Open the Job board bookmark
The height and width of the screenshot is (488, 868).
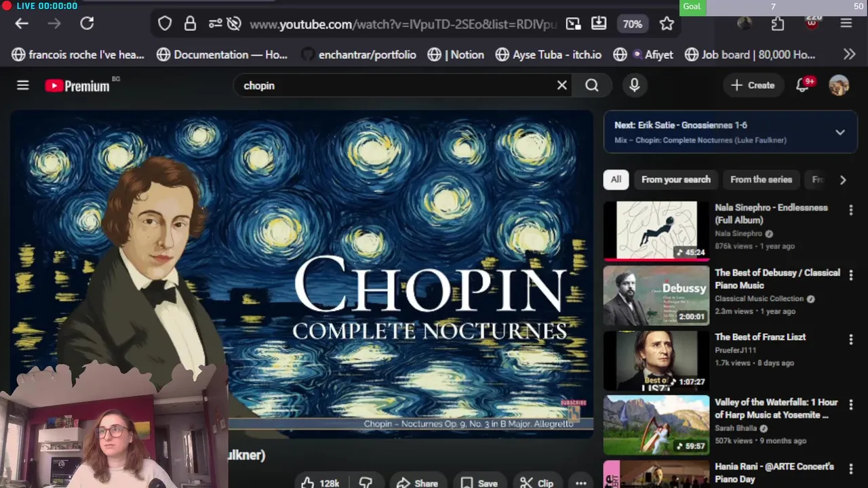coord(750,54)
